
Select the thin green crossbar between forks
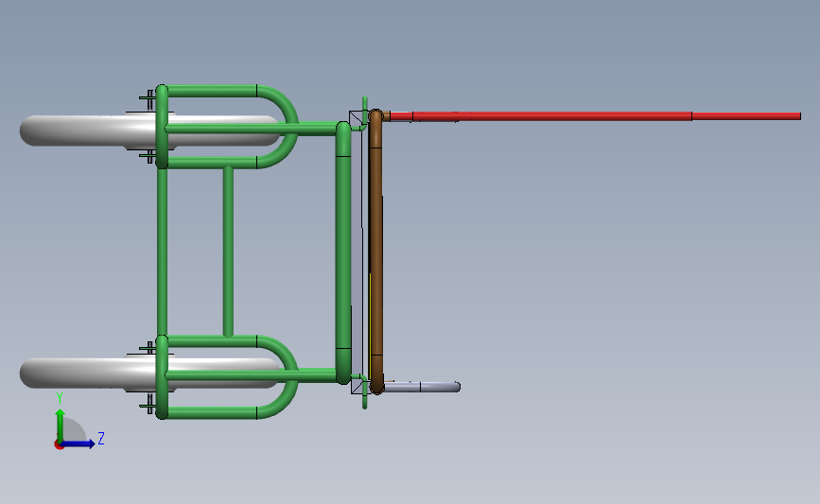[x=228, y=252]
